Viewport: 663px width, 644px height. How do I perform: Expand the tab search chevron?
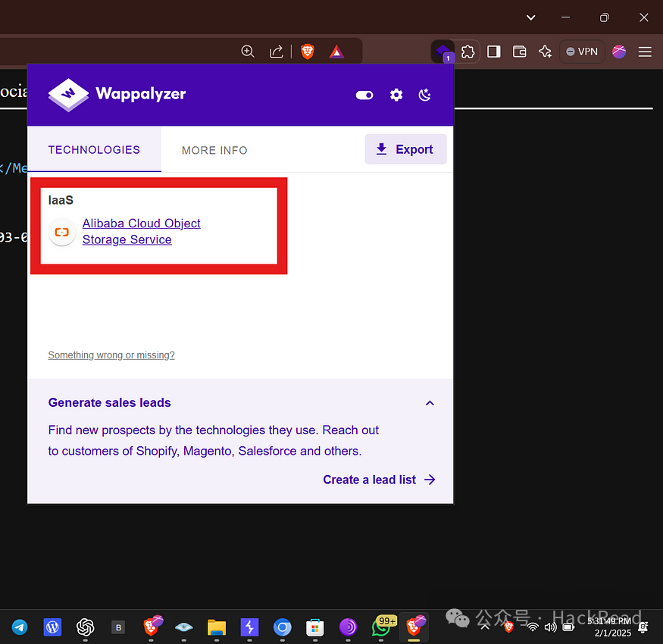click(x=531, y=17)
